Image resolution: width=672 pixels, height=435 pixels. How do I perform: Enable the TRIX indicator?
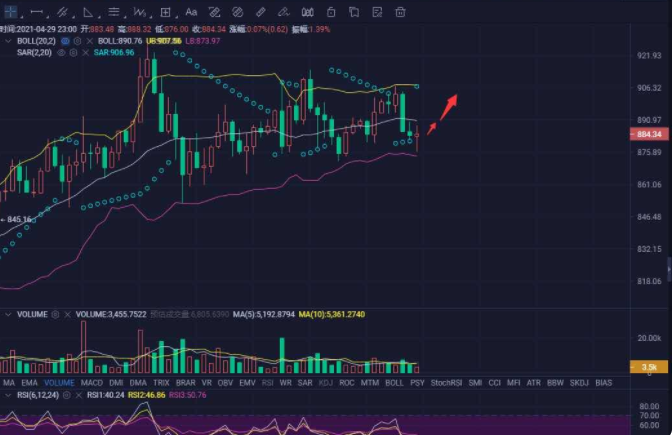[x=162, y=383]
